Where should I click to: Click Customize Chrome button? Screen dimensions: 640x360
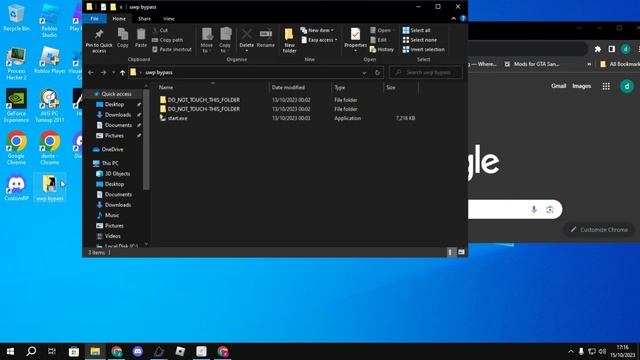(599, 230)
